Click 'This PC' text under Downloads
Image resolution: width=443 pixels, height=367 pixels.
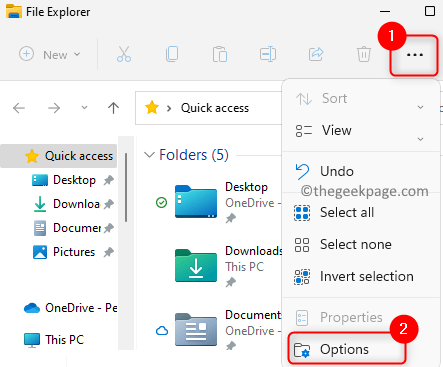click(x=244, y=267)
